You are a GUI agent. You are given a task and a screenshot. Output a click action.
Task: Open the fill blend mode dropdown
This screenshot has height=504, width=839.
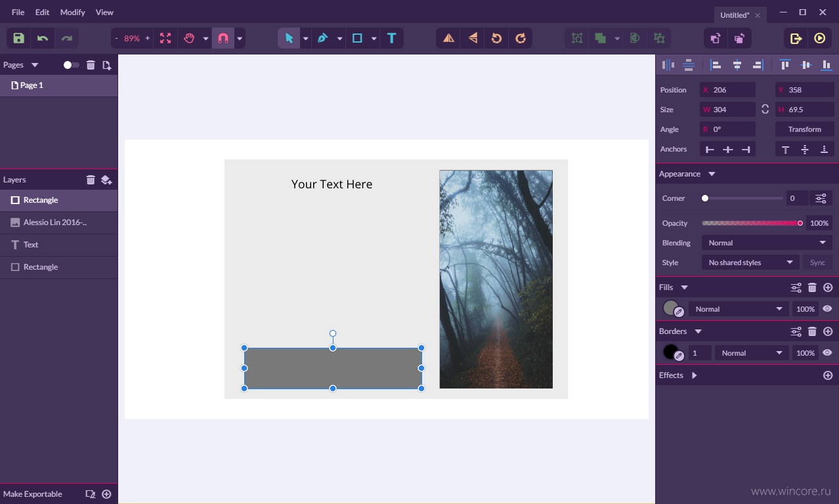[739, 309]
